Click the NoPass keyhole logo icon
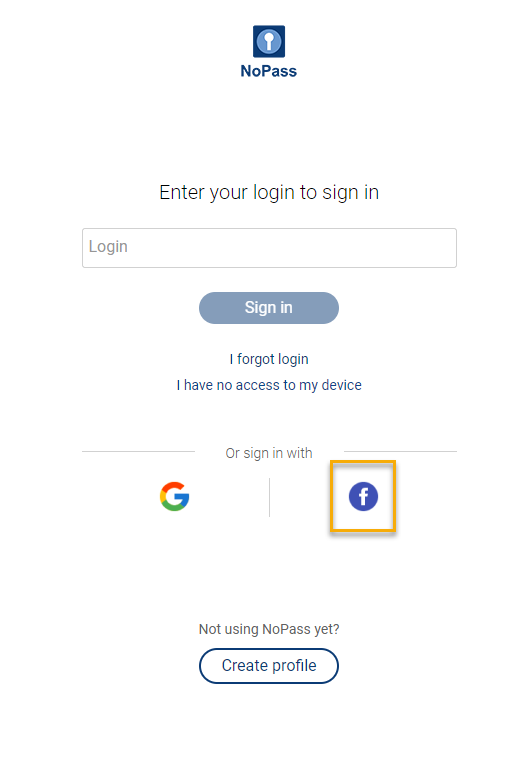The image size is (526, 777). (269, 42)
